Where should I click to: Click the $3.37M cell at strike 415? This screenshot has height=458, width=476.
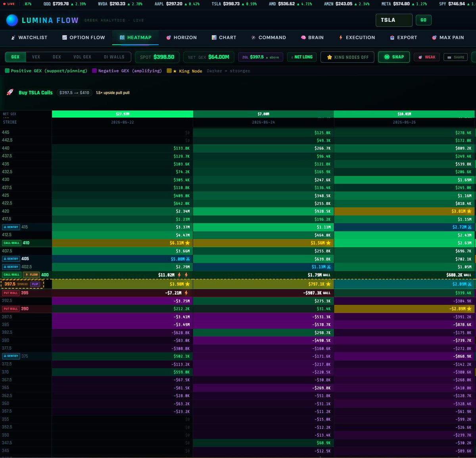click(x=122, y=227)
